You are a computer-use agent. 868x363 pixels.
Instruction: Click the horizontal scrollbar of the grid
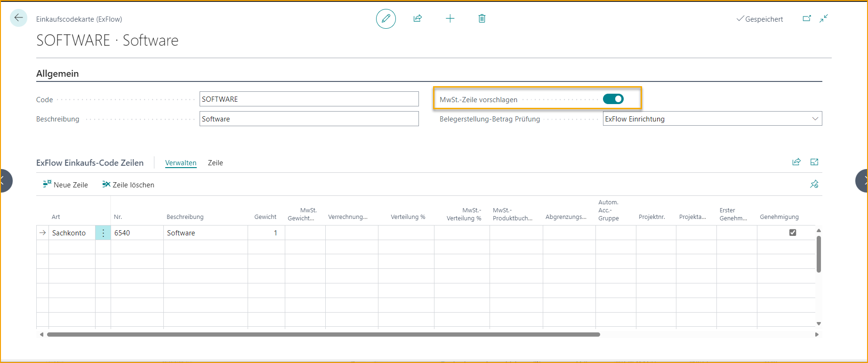click(x=323, y=334)
